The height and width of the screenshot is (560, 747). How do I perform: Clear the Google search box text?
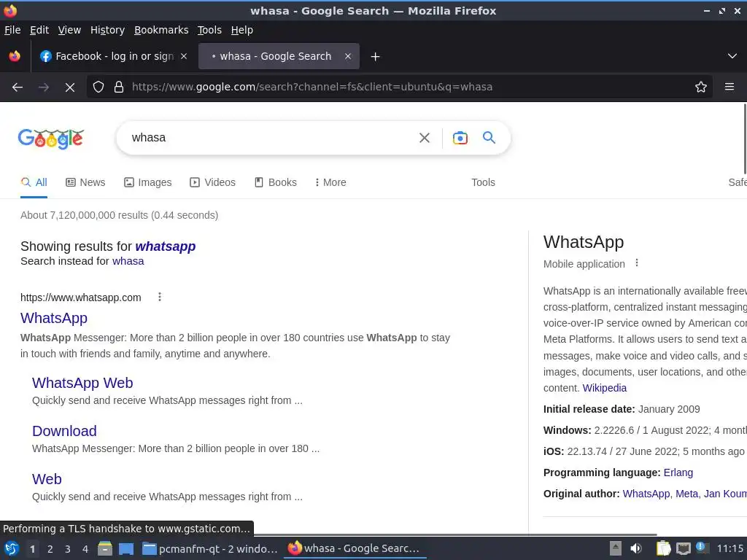tap(424, 138)
